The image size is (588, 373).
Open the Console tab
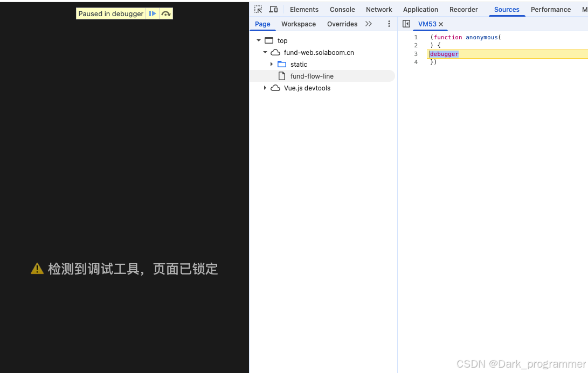click(x=342, y=9)
